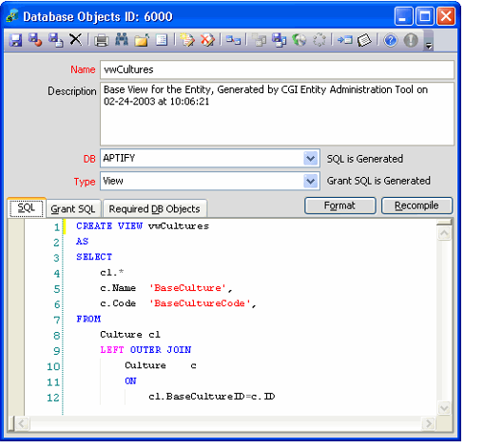
Task: Click the yellow folder open icon
Action: pos(142,40)
